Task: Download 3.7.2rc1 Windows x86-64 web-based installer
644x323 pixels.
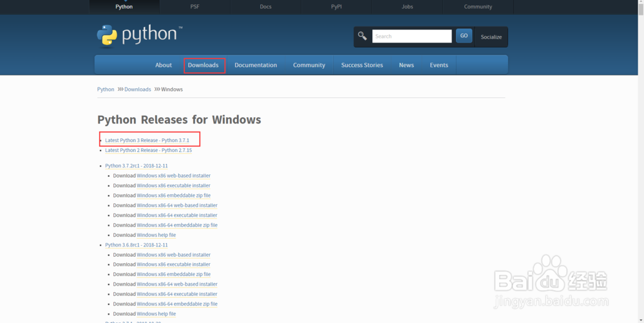Action: click(177, 205)
